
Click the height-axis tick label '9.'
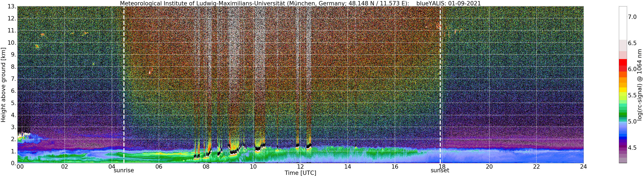13,55
